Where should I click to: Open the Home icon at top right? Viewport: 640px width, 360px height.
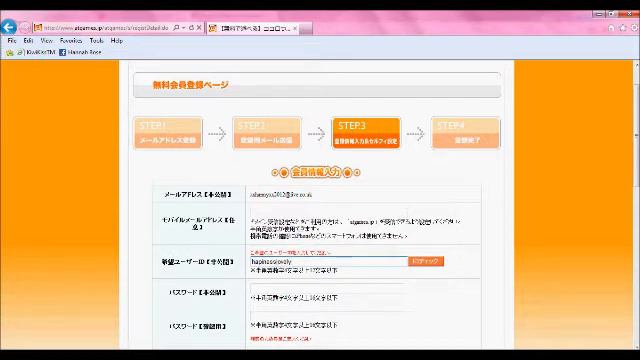pos(611,28)
